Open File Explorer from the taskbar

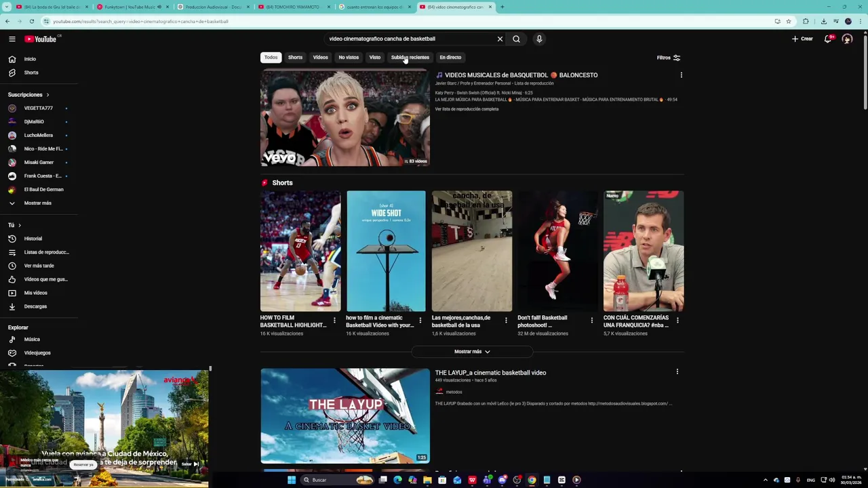tap(427, 480)
